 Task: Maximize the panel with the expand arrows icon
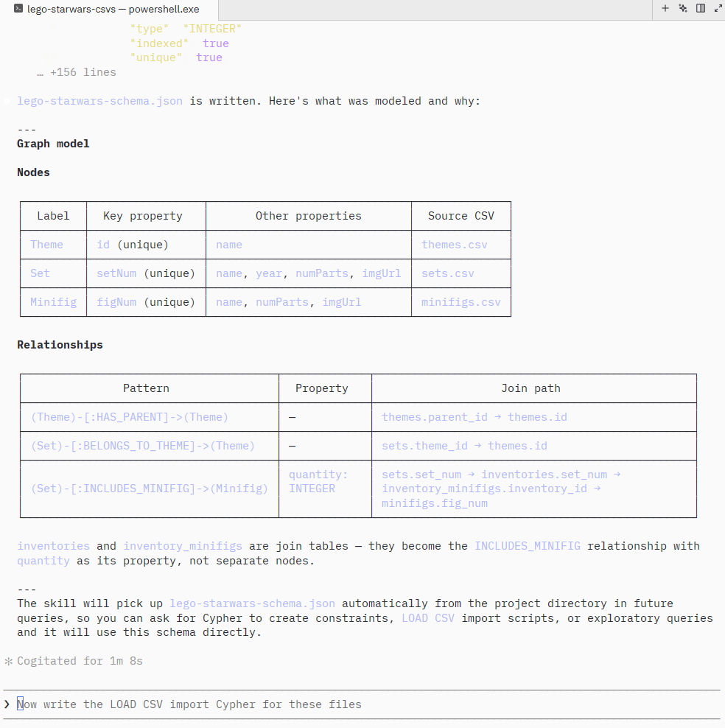[718, 8]
